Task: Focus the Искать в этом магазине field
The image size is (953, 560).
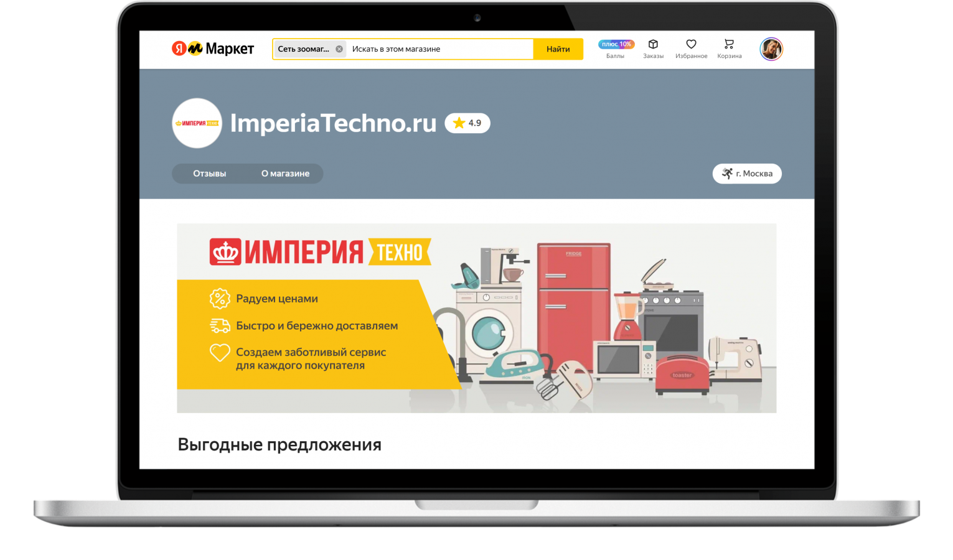Action: click(x=441, y=49)
